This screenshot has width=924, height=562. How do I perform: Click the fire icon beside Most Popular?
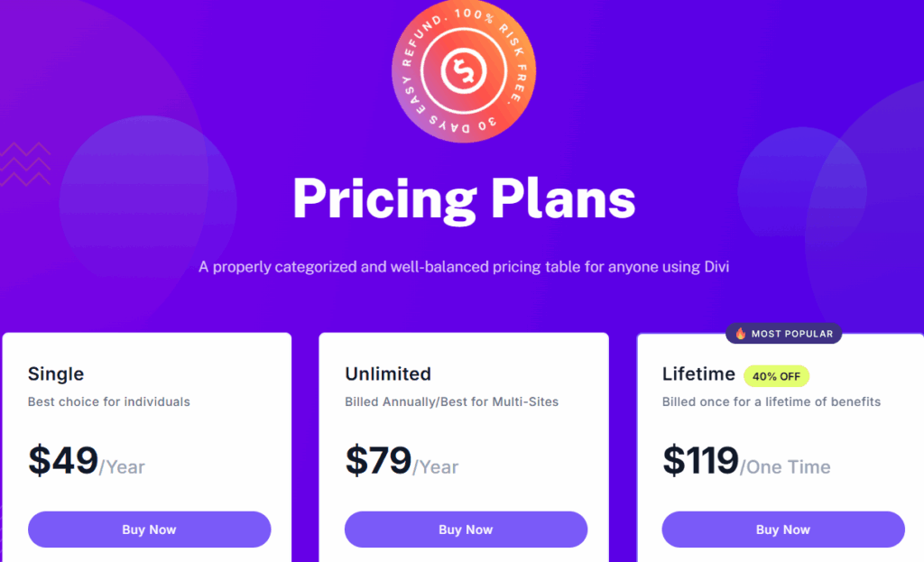point(740,334)
